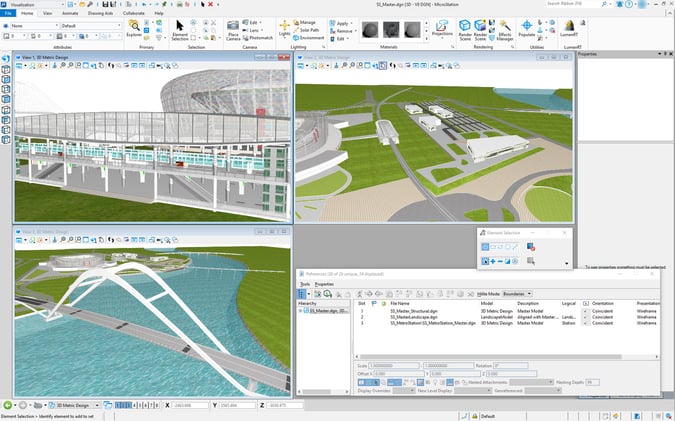The height and width of the screenshot is (421, 675).
Task: Click the lock icon in bottom status bar
Action: point(474,416)
